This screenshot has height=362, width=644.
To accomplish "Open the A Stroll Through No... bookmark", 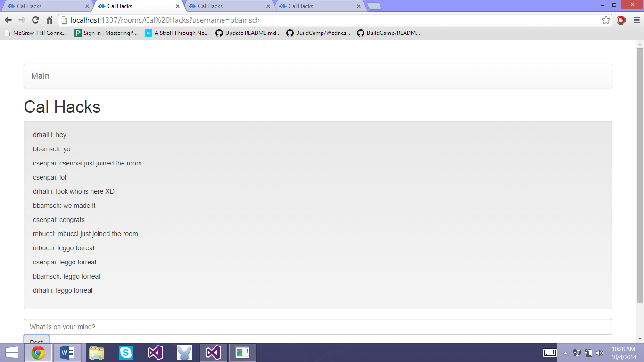I will click(177, 33).
